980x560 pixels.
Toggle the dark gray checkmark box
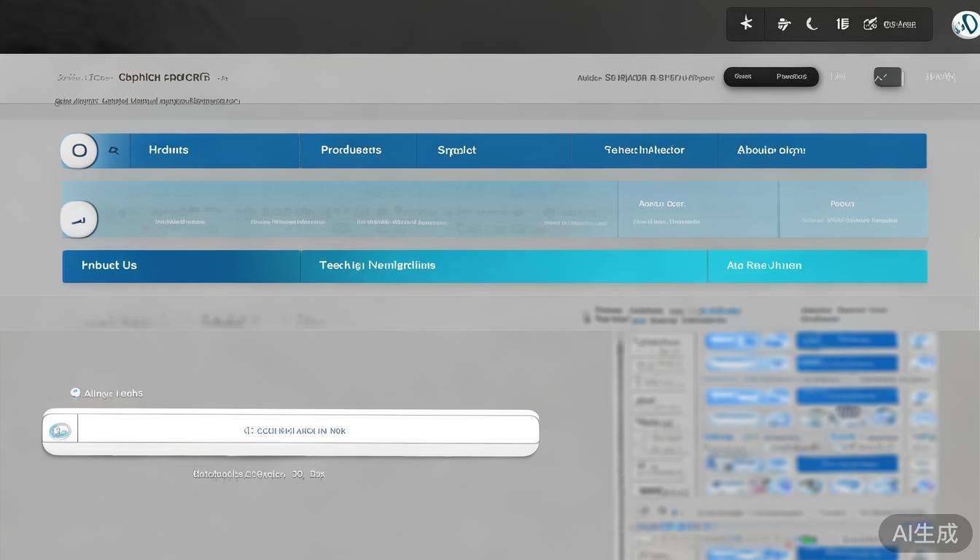point(887,77)
